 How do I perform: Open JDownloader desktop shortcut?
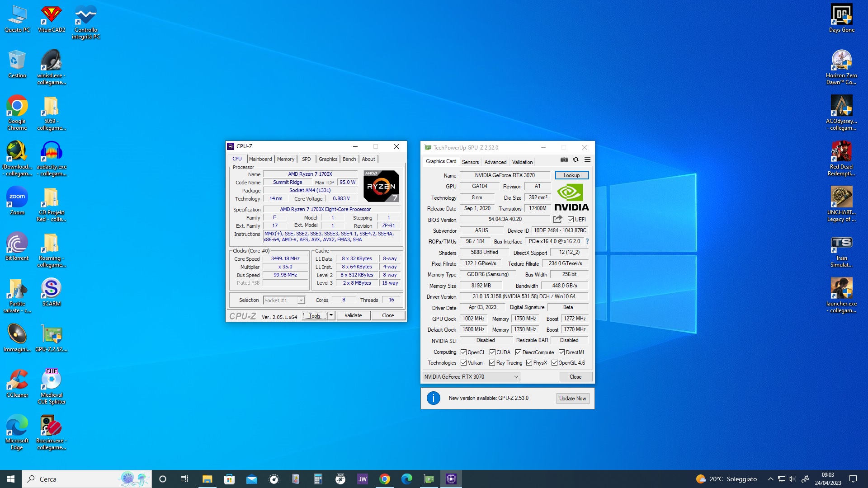(17, 159)
